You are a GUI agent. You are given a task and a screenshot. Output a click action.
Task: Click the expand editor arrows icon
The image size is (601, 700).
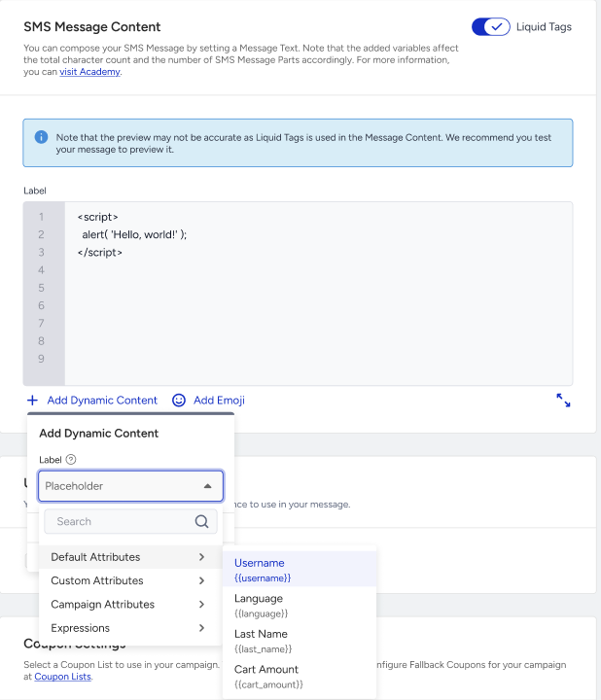coord(563,400)
